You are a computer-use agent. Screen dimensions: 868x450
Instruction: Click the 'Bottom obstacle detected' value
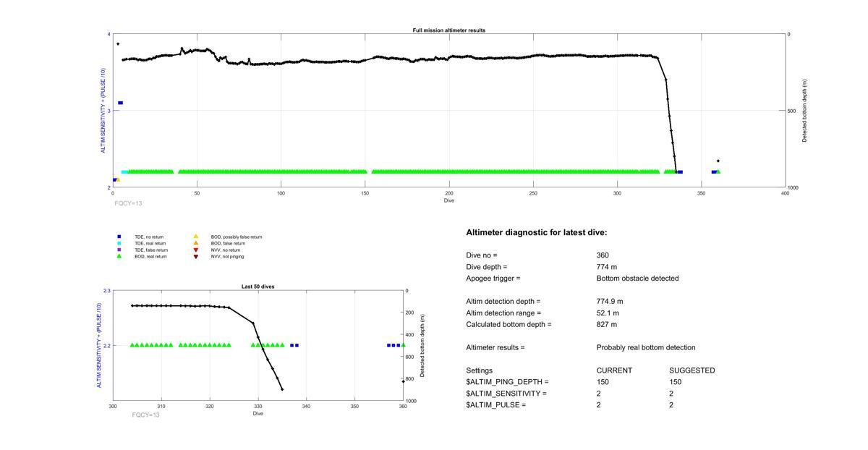pyautogui.click(x=637, y=279)
